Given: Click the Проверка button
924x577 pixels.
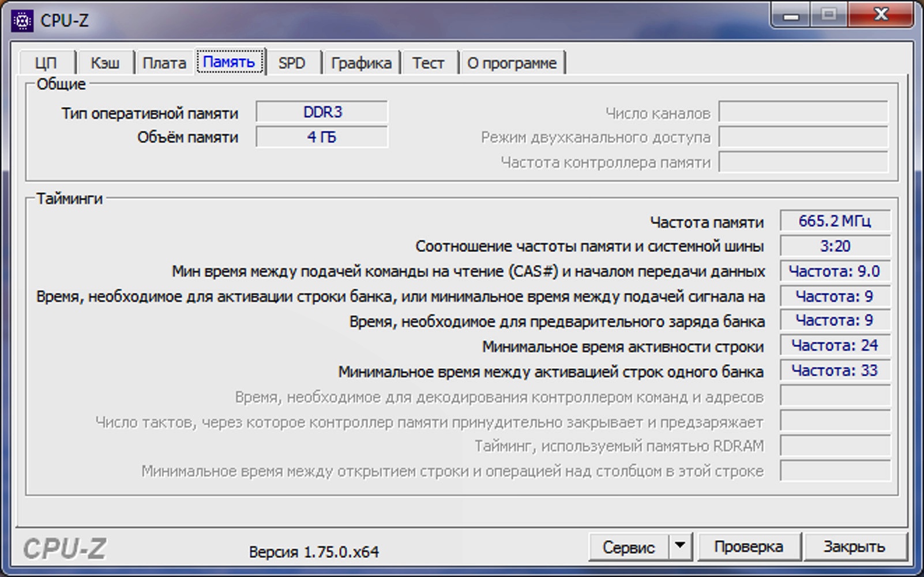Looking at the screenshot, I should click(x=749, y=546).
